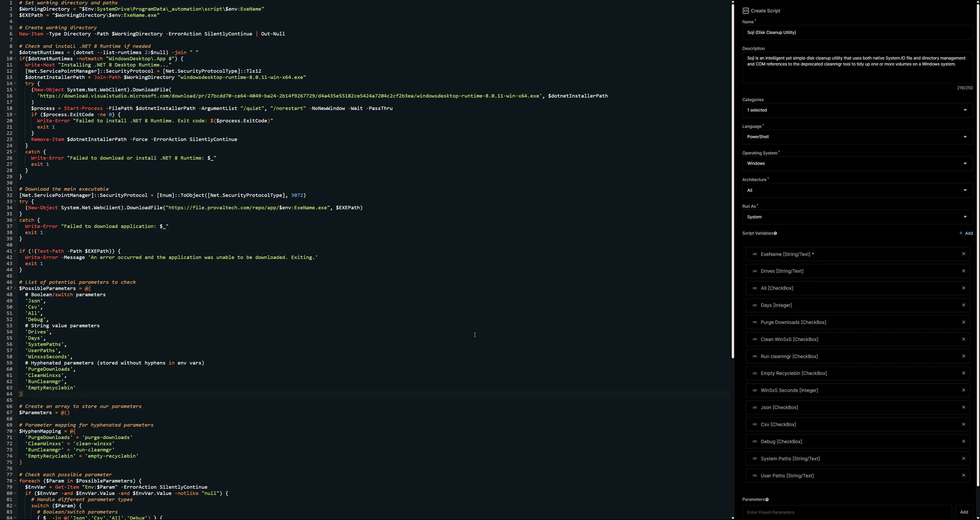Select the Purge Downloads [CheckBox] row
This screenshot has width=980, height=520.
[x=857, y=322]
